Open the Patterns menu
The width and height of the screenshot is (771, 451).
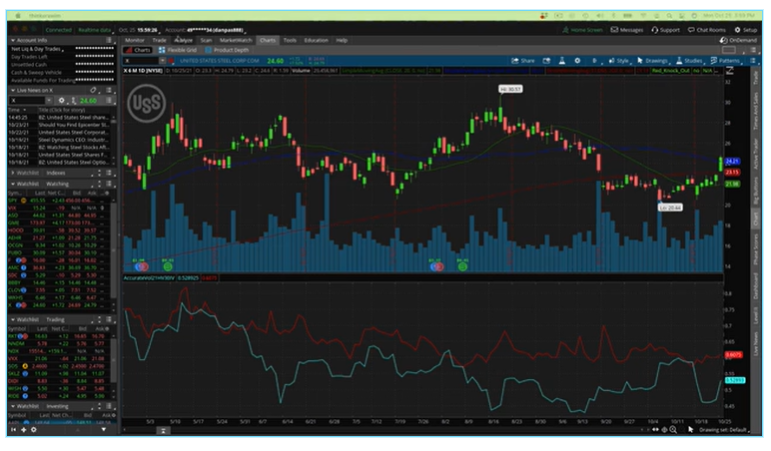[x=725, y=60]
